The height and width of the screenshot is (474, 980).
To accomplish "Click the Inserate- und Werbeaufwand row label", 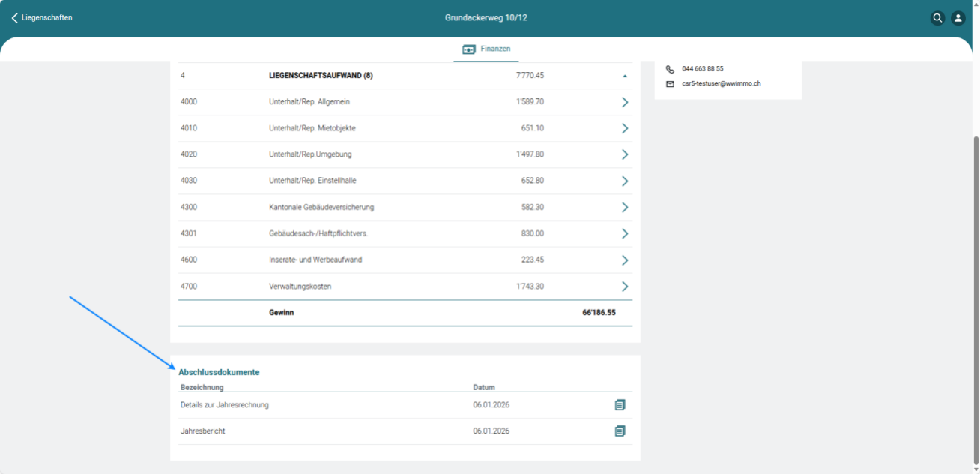I will 315,260.
